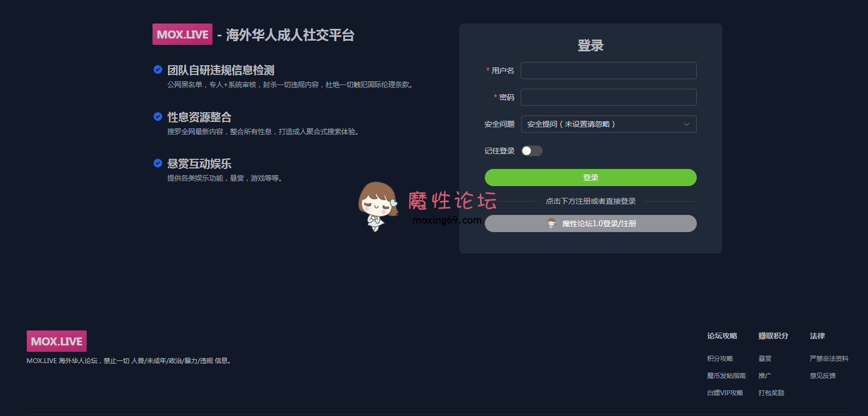This screenshot has height=416, width=868.
Task: Focus the 用户名 input field
Action: (x=608, y=71)
